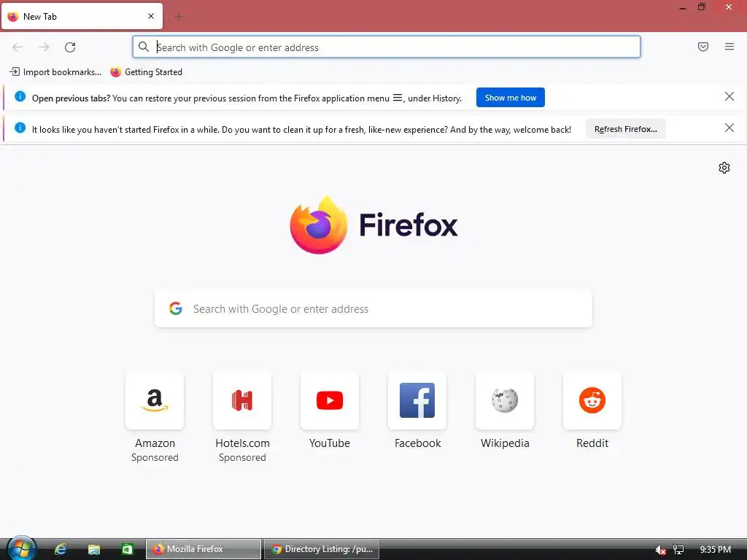The width and height of the screenshot is (747, 560).
Task: Launch Internet Explorer from the taskbar
Action: 61,549
